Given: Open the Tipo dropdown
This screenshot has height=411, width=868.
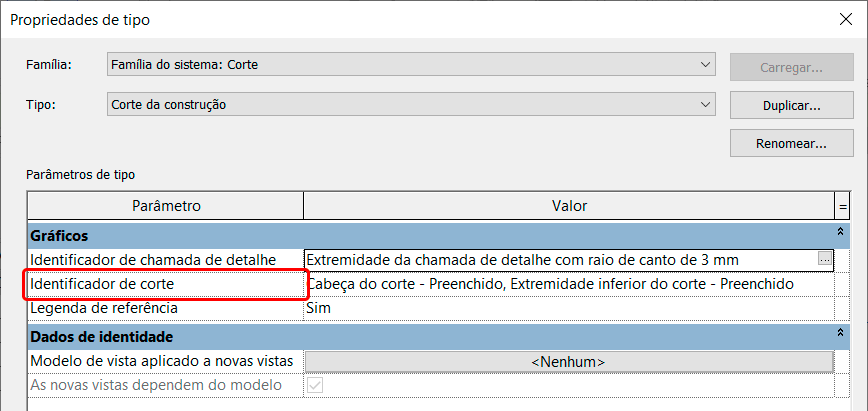Looking at the screenshot, I should [411, 104].
